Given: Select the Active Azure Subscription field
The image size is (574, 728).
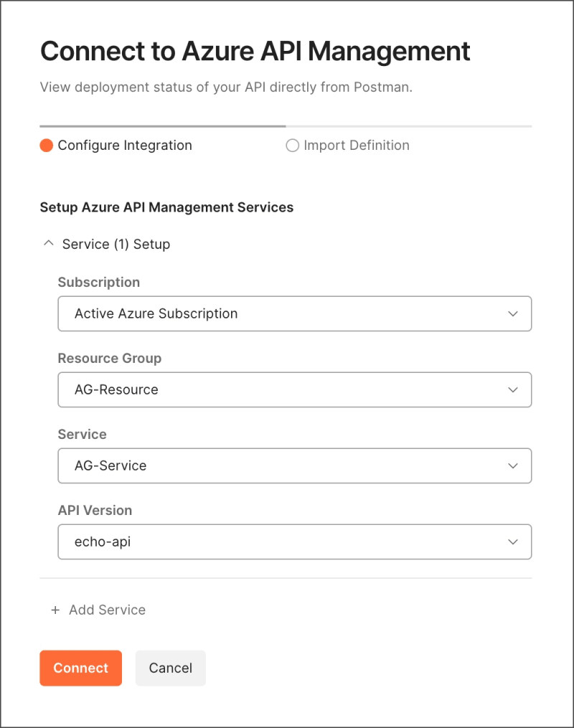Looking at the screenshot, I should tap(280, 313).
